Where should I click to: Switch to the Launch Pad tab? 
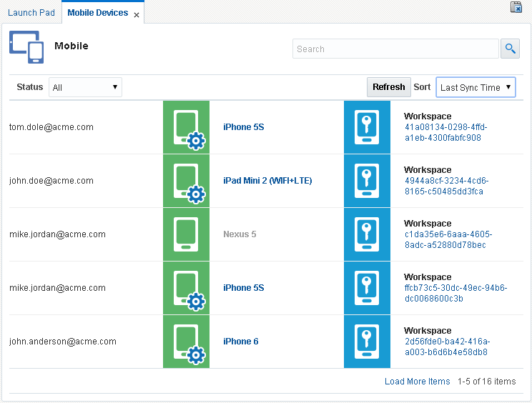31,13
